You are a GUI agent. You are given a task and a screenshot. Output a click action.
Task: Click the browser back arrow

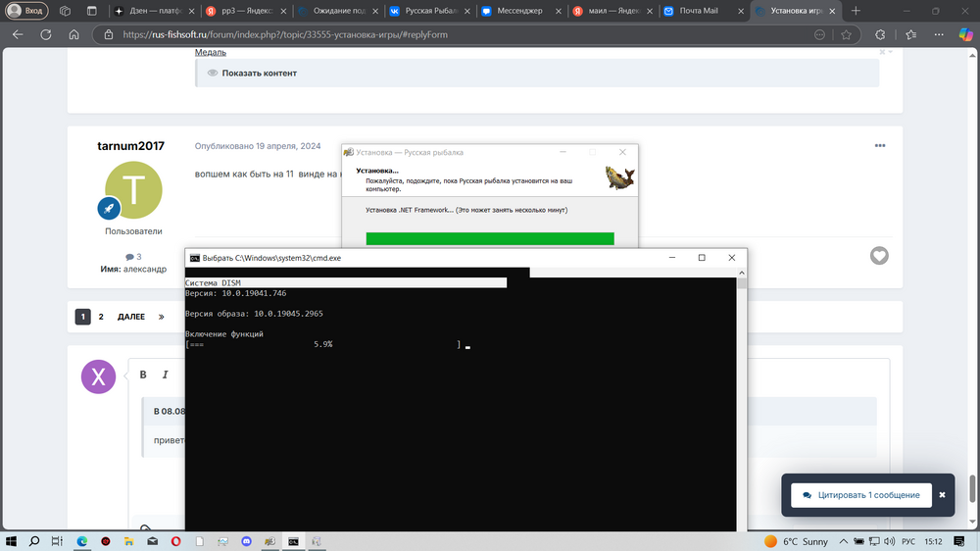pos(18,34)
